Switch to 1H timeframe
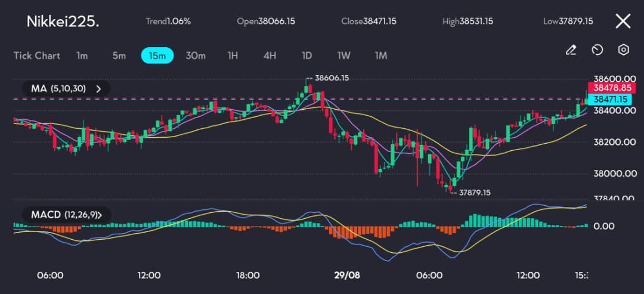This screenshot has width=644, height=294. [233, 55]
